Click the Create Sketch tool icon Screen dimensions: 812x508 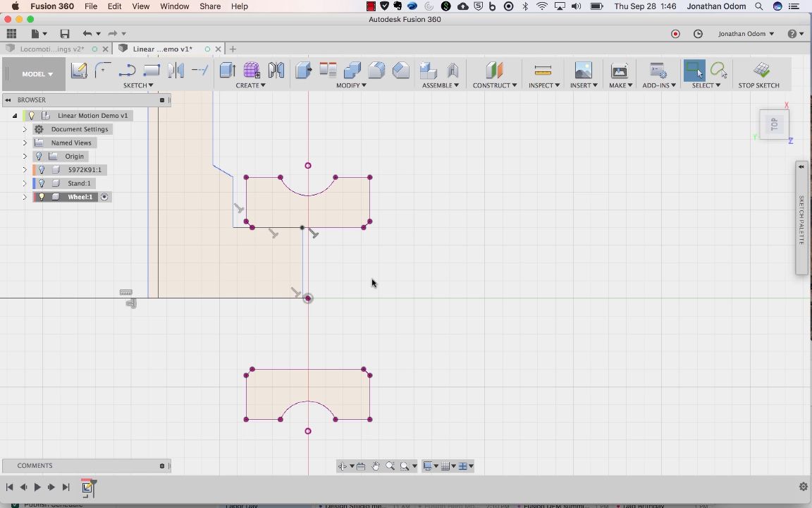[x=79, y=70]
